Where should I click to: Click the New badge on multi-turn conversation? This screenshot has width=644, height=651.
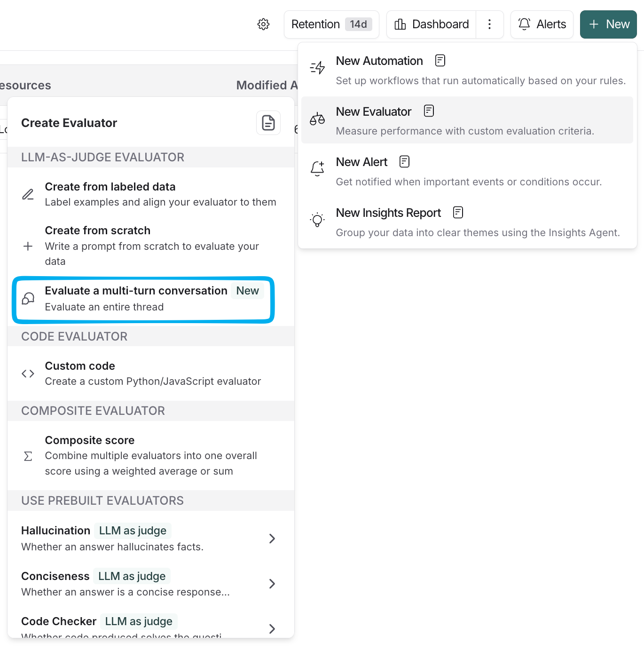tap(248, 291)
